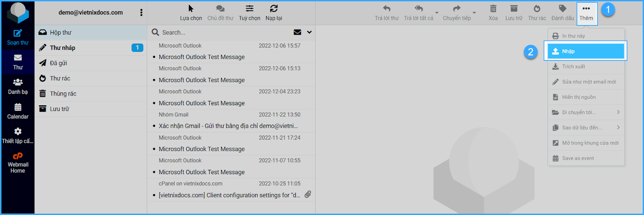
Task: Expand Di chuyển tới submenu
Action: [586, 112]
